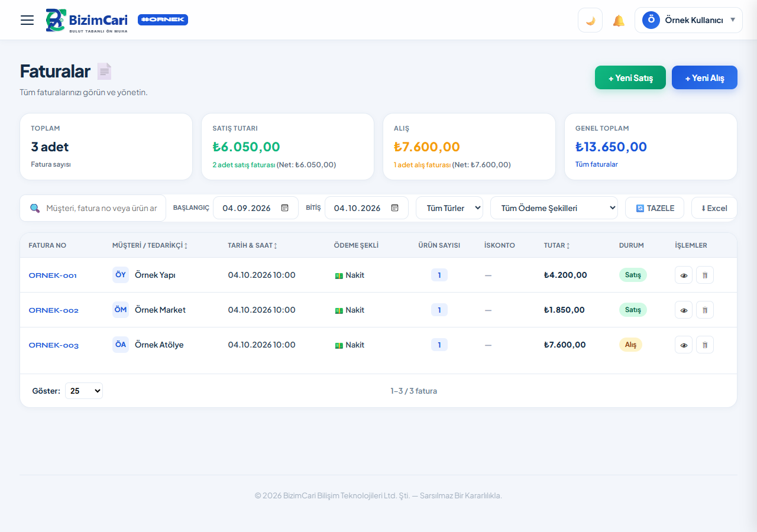Click the document icon next to Faturalar
Viewport: 757px width, 532px height.
[x=104, y=72]
